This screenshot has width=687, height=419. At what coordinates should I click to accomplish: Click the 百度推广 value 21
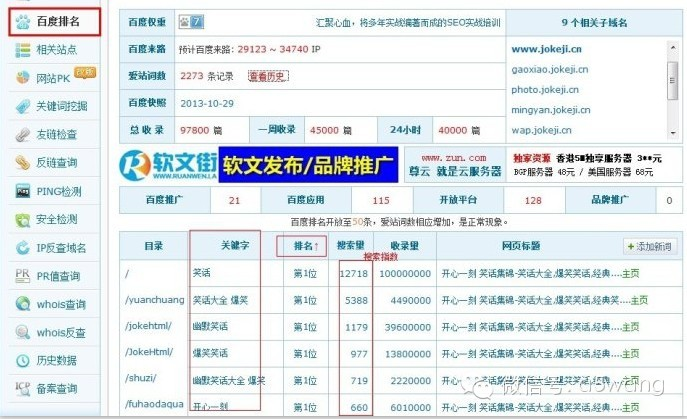point(234,201)
